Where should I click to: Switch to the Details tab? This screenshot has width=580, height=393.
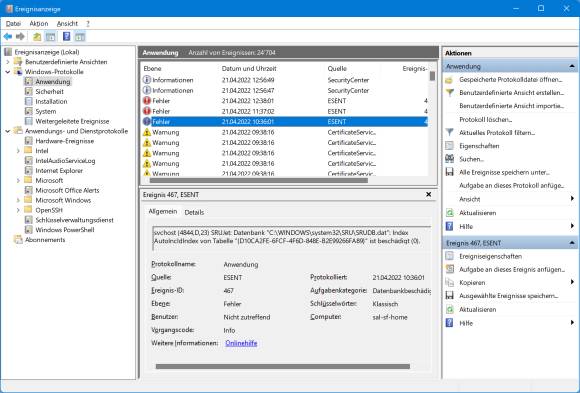tap(194, 212)
